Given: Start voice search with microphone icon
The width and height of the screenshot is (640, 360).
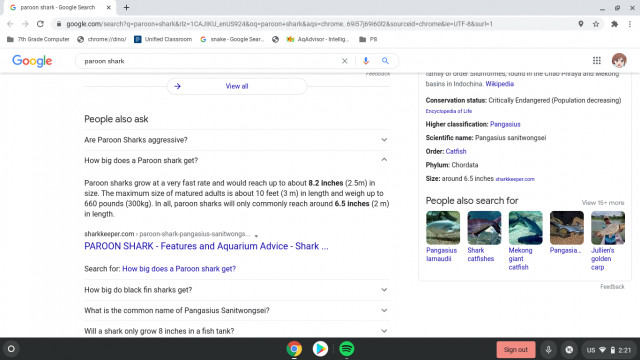Looking at the screenshot, I should pyautogui.click(x=366, y=61).
